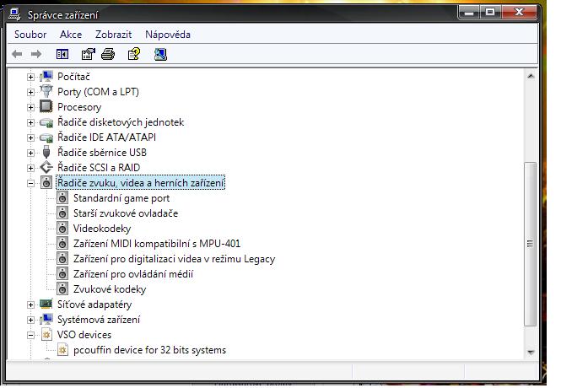
Task: Click Scan for hardware changes icon
Action: coord(160,54)
